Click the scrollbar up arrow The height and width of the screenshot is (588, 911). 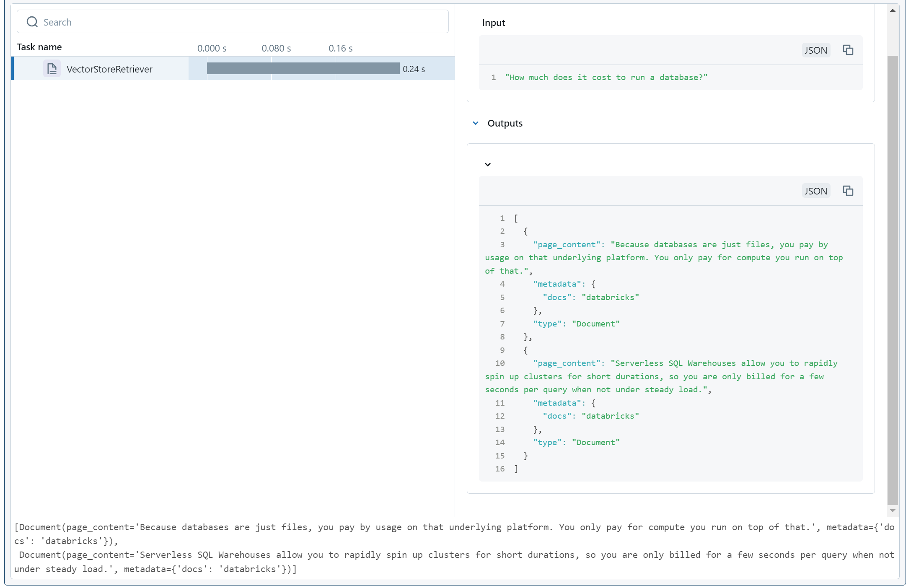pos(893,10)
